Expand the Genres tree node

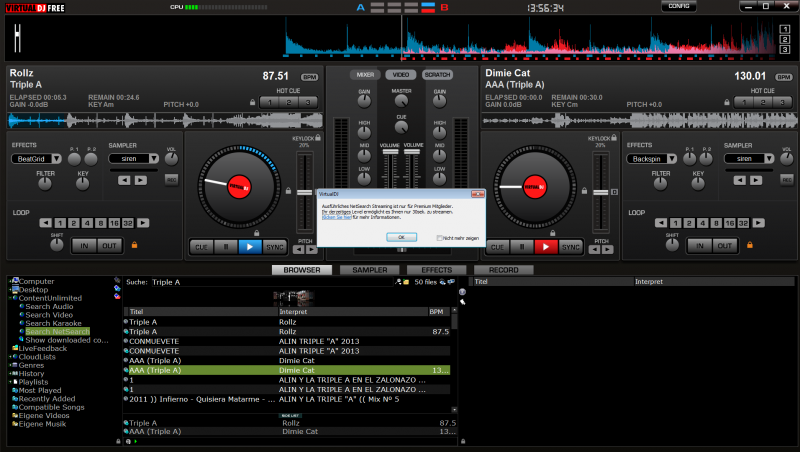10,365
